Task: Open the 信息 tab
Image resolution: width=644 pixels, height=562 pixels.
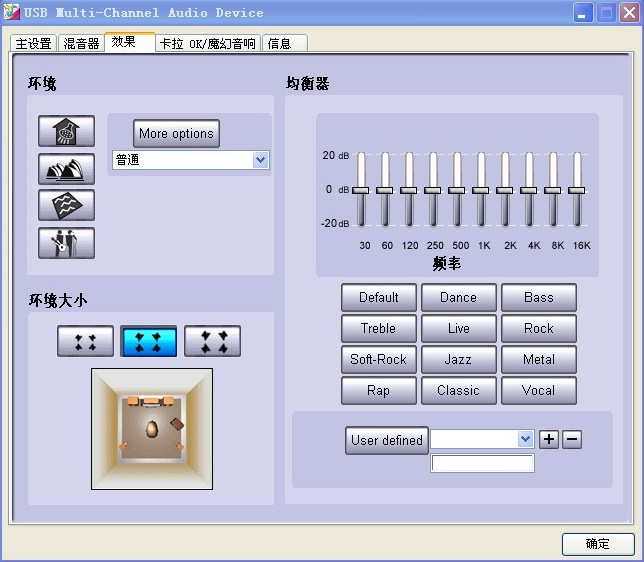Action: (x=285, y=43)
